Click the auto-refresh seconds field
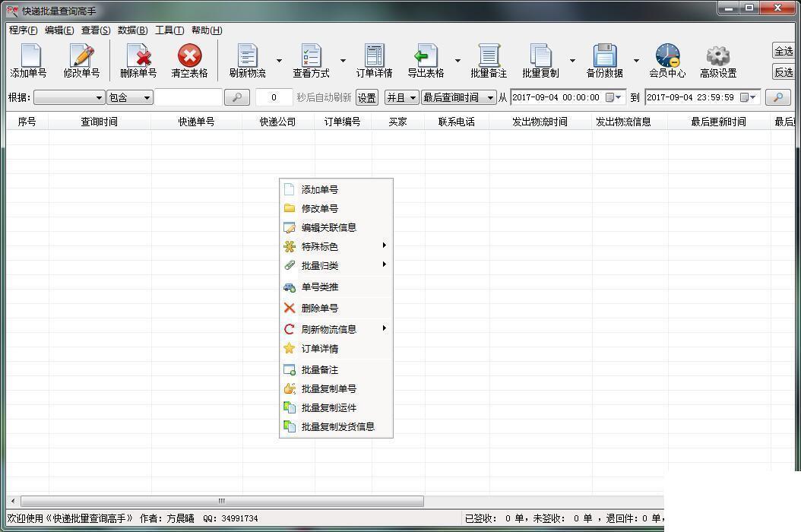This screenshot has height=532, width=801. (x=274, y=97)
